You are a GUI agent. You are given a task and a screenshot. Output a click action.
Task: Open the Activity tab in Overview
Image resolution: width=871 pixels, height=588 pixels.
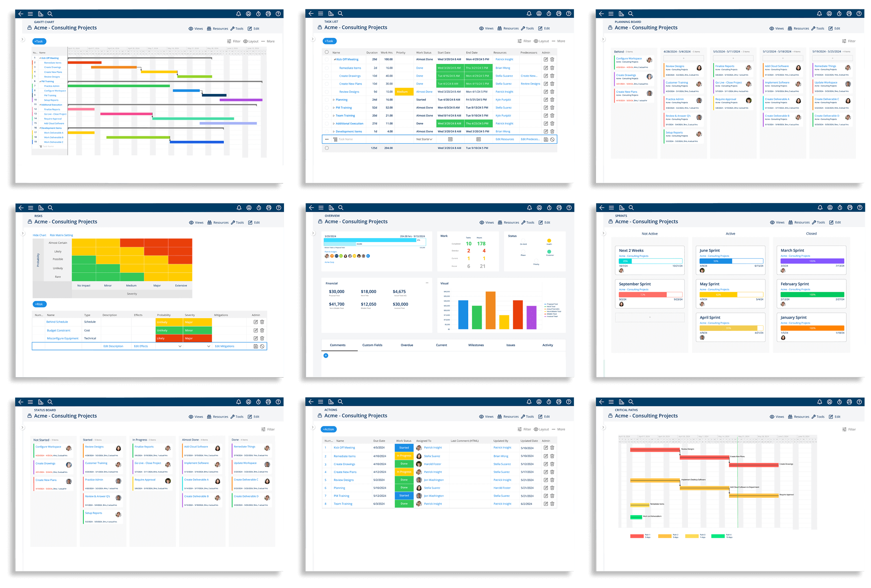click(x=548, y=345)
